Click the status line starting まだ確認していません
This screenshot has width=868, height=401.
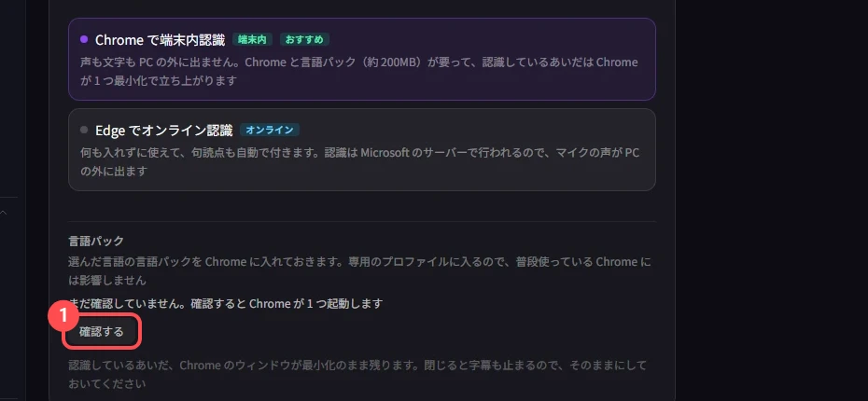pyautogui.click(x=226, y=303)
